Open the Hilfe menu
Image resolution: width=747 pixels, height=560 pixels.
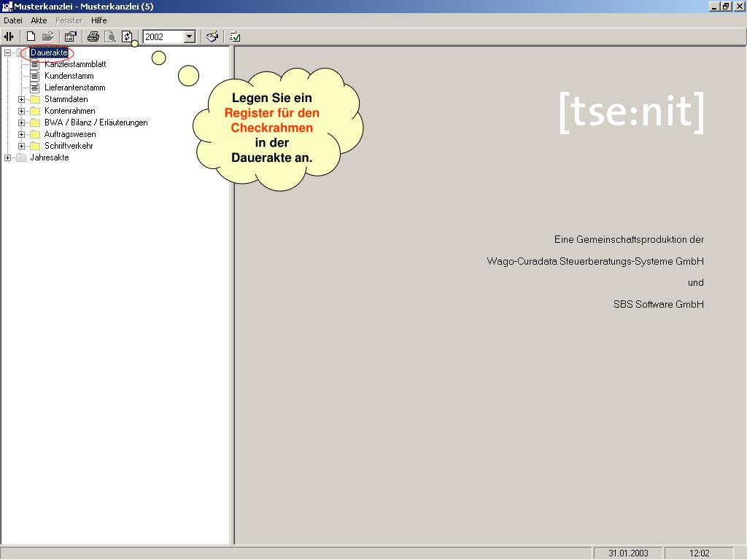[x=98, y=20]
